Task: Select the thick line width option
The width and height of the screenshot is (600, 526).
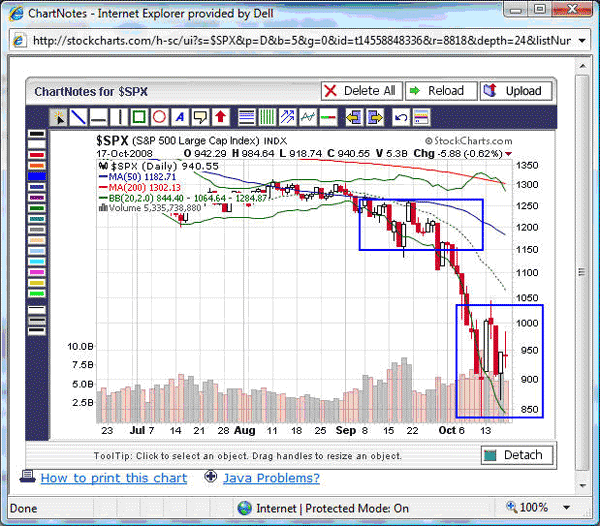Action: [37, 331]
